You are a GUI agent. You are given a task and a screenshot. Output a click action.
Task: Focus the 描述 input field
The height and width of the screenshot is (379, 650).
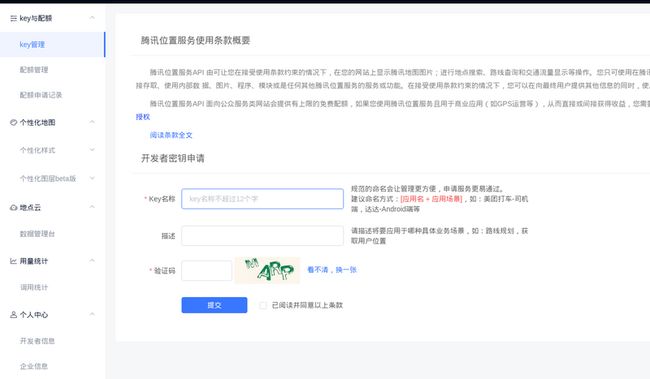(262, 236)
